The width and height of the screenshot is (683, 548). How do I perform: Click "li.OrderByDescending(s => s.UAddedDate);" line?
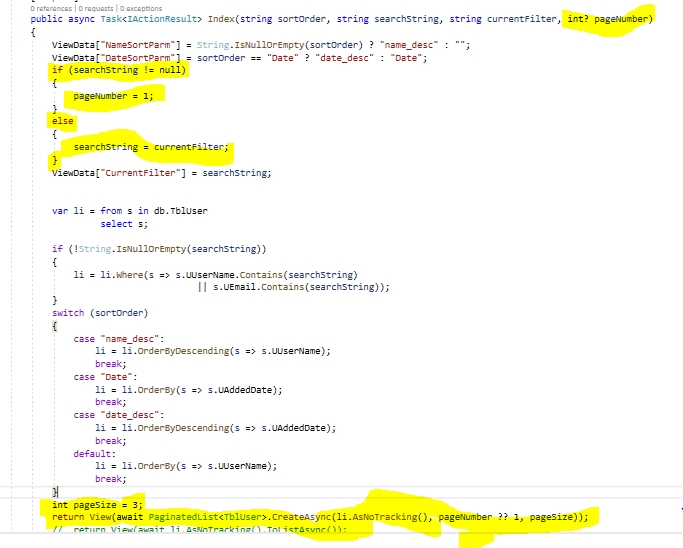216,428
